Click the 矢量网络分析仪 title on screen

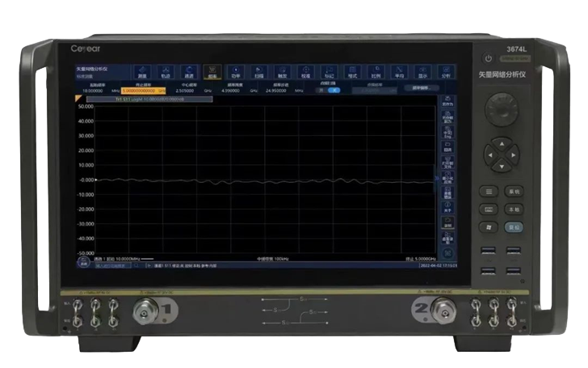pos(92,69)
